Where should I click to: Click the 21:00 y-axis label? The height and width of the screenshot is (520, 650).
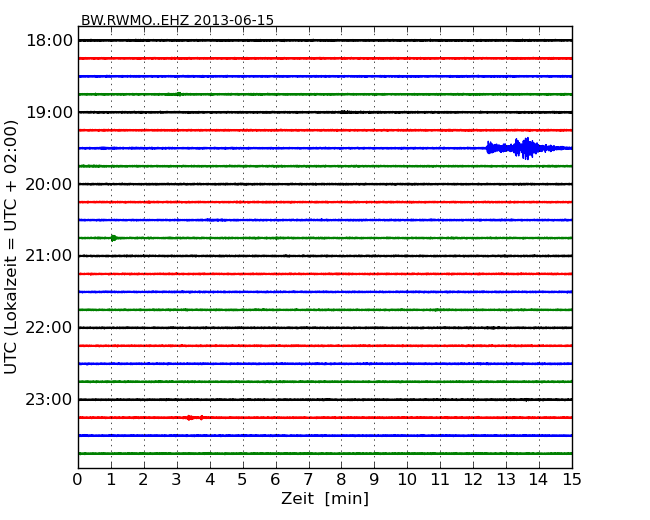click(x=49, y=256)
